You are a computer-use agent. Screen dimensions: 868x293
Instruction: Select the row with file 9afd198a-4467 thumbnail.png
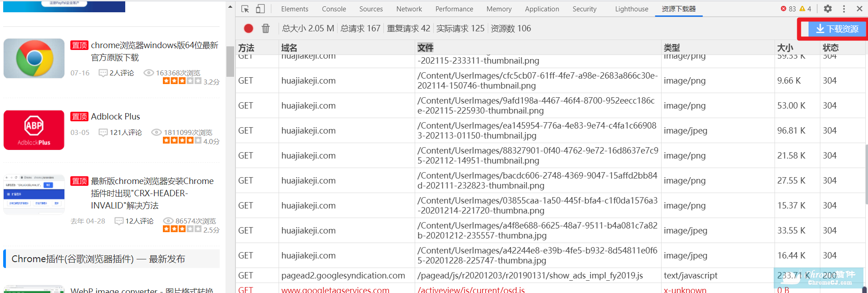(550, 105)
